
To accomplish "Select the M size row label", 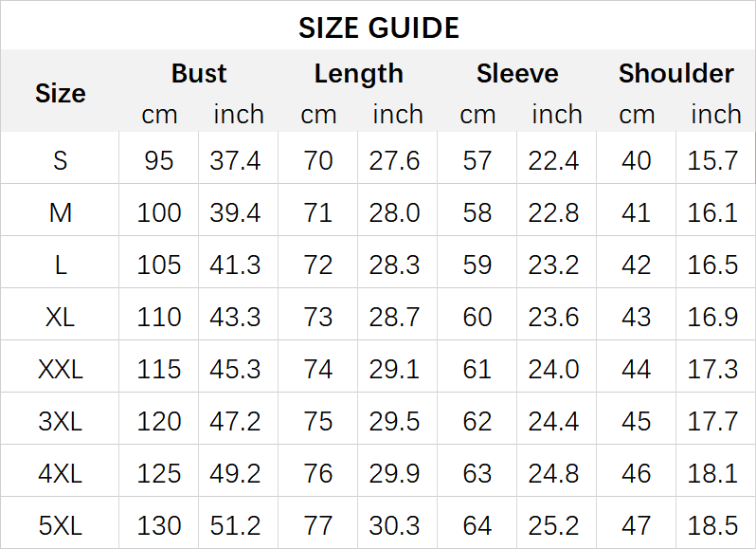I will (60, 212).
